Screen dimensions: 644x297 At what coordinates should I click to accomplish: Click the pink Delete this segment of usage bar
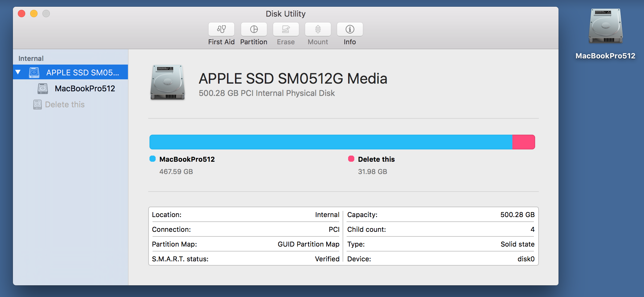point(524,142)
